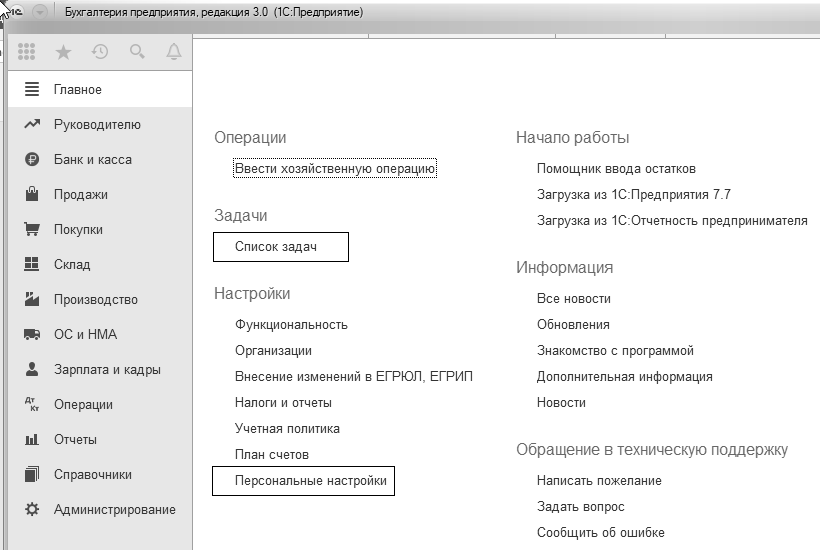Viewport: 820px width, 550px height.
Task: Open Помощник ввода остатков
Action: click(x=616, y=169)
